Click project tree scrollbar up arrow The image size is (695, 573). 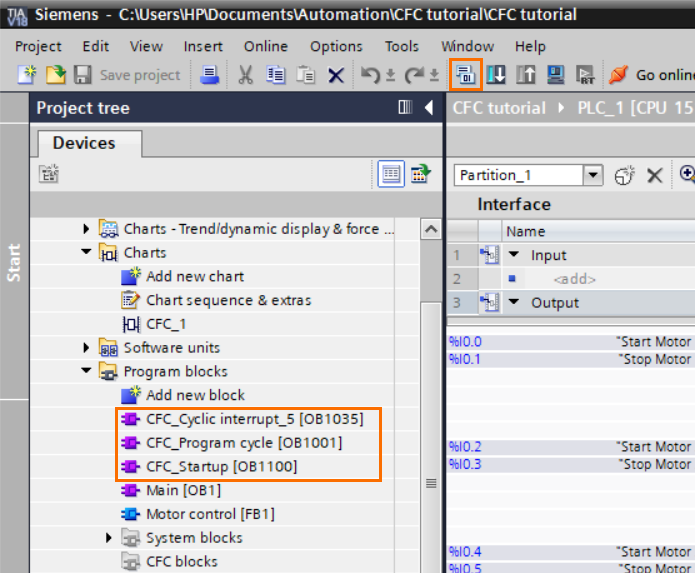point(431,229)
